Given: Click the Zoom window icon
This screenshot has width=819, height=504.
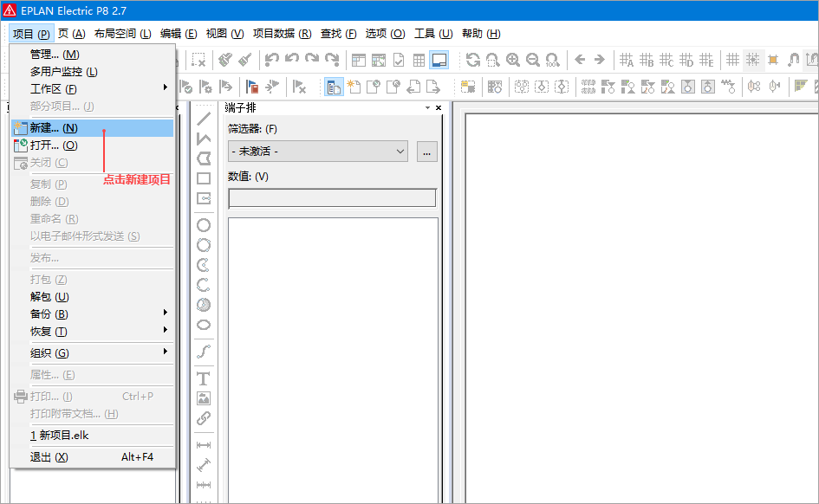Looking at the screenshot, I should (x=493, y=60).
